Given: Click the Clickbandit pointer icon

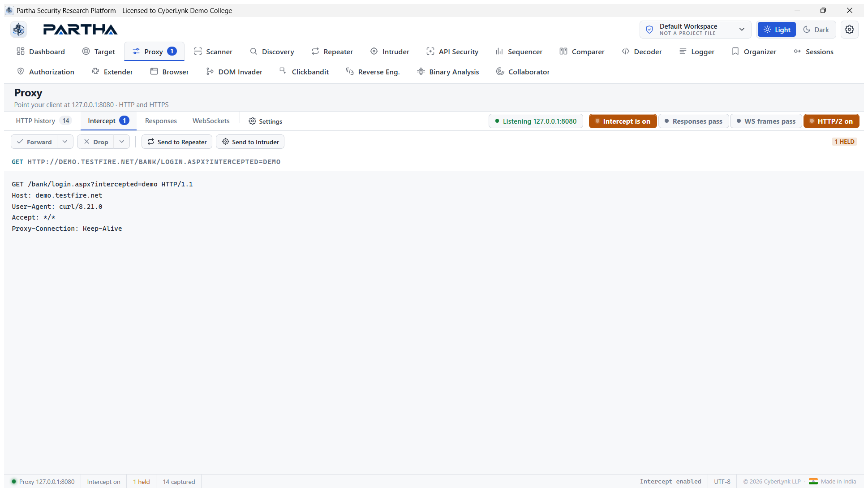Looking at the screenshot, I should point(283,71).
